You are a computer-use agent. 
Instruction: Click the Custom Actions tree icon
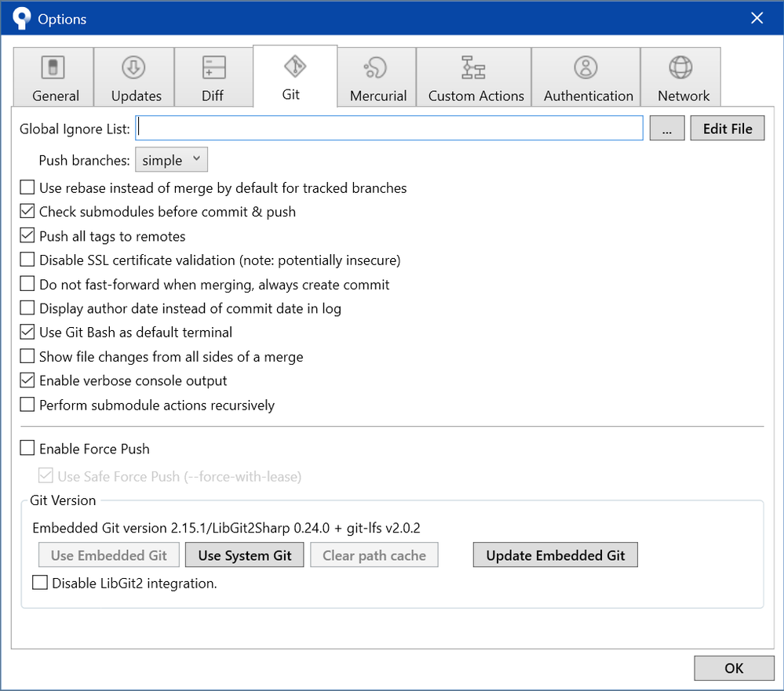(473, 67)
